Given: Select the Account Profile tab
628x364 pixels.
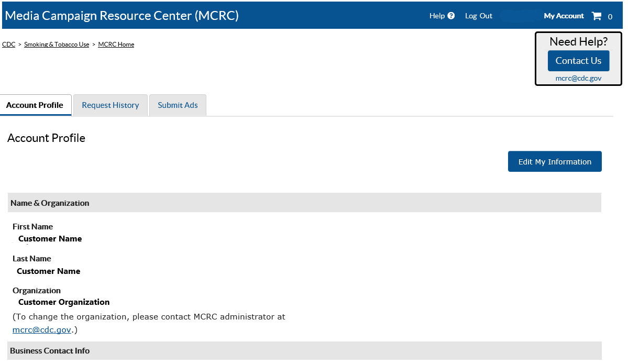Looking at the screenshot, I should 35,105.
